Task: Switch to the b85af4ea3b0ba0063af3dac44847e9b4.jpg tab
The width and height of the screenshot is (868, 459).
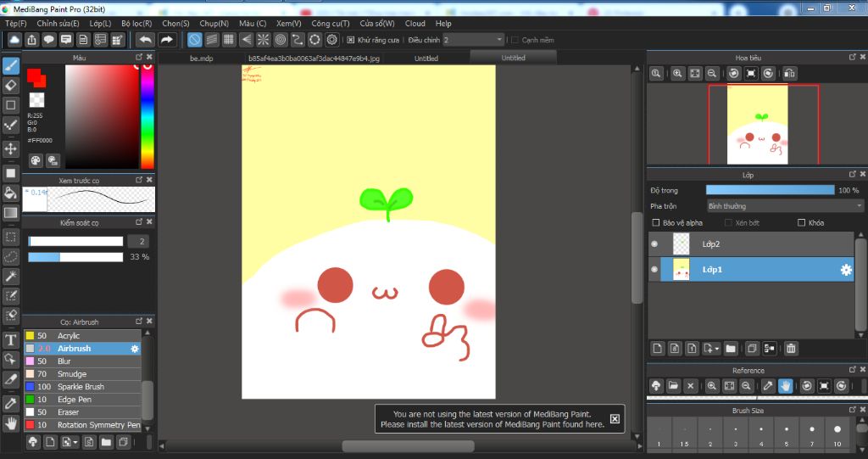Action: coord(314,59)
